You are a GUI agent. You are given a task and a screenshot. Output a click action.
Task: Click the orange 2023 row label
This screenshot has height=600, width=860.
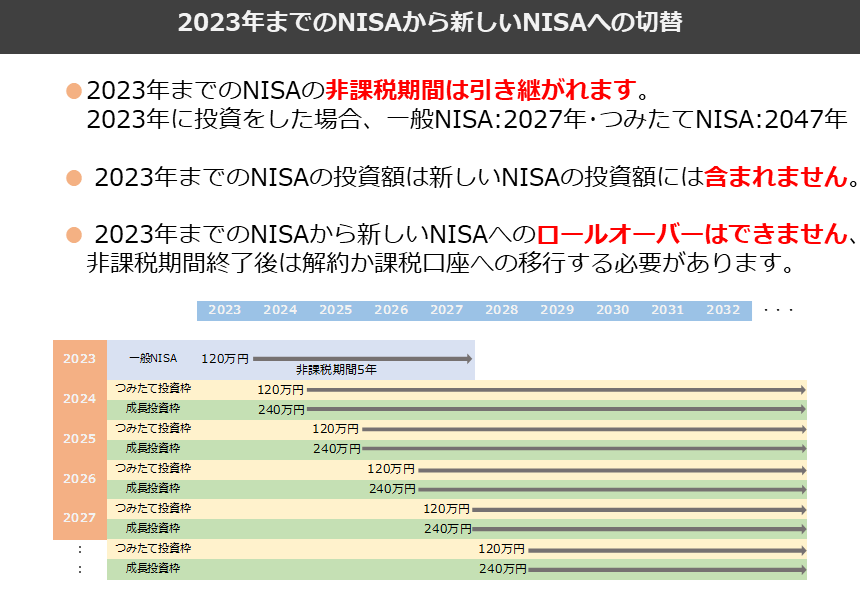pyautogui.click(x=79, y=358)
